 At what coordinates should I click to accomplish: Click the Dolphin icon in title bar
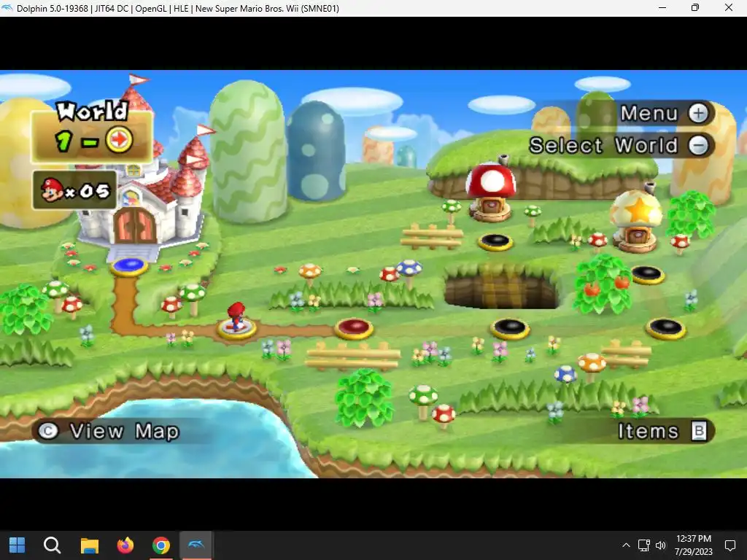(x=7, y=8)
